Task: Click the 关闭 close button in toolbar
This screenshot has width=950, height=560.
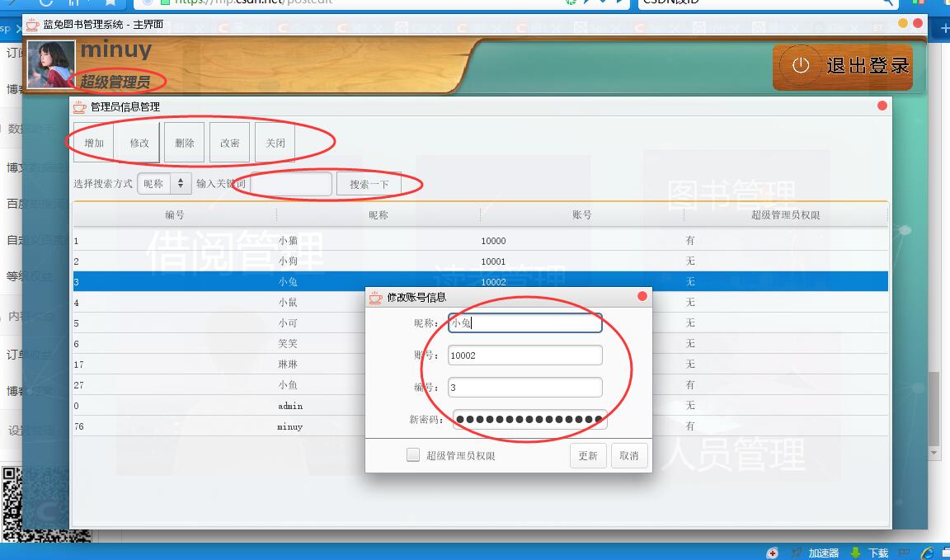Action: [275, 143]
